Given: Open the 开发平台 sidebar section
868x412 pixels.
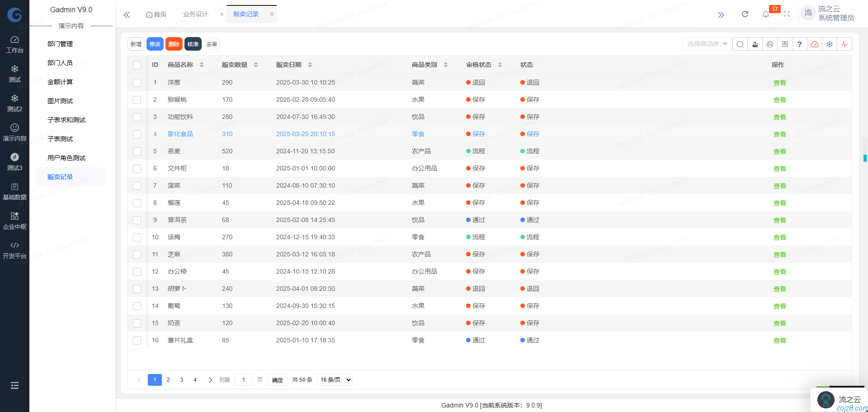Looking at the screenshot, I should (x=14, y=250).
